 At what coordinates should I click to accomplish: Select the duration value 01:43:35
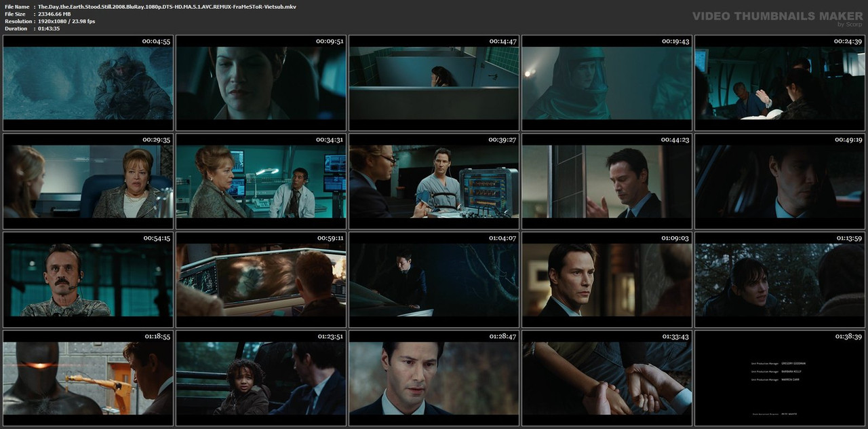click(49, 29)
